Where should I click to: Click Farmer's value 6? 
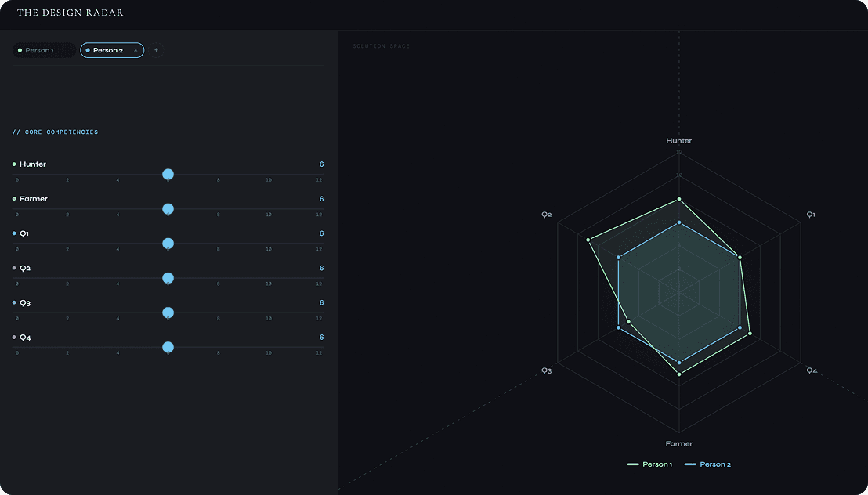point(322,199)
